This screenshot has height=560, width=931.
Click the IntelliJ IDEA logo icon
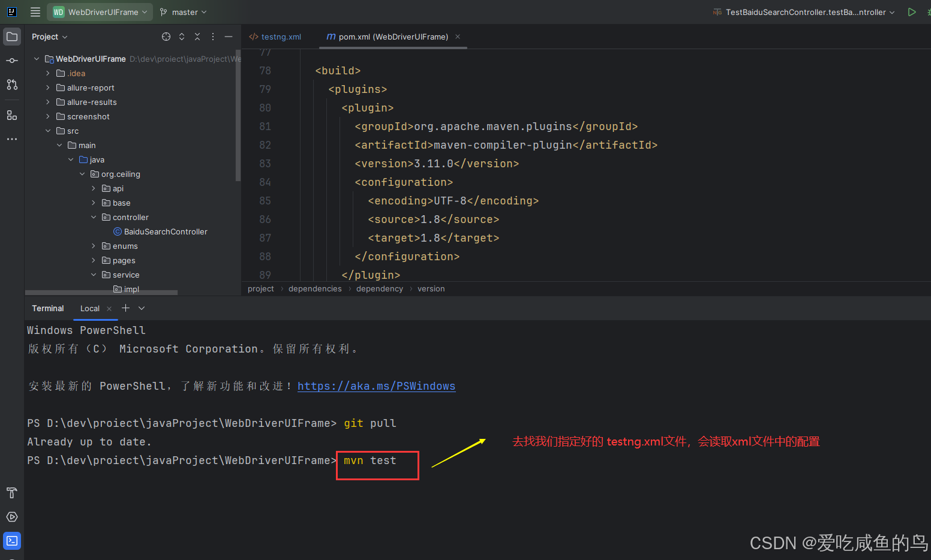(x=11, y=12)
